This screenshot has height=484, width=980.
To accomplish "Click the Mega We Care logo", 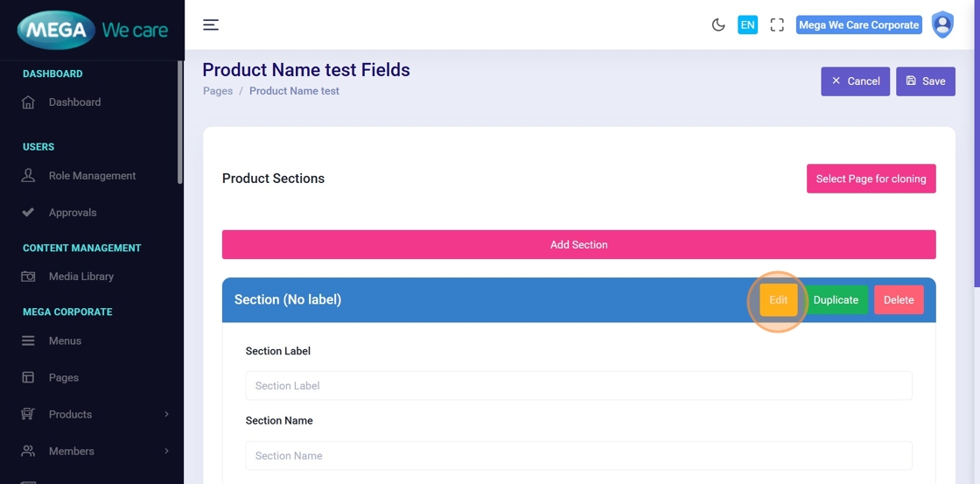I will click(92, 31).
